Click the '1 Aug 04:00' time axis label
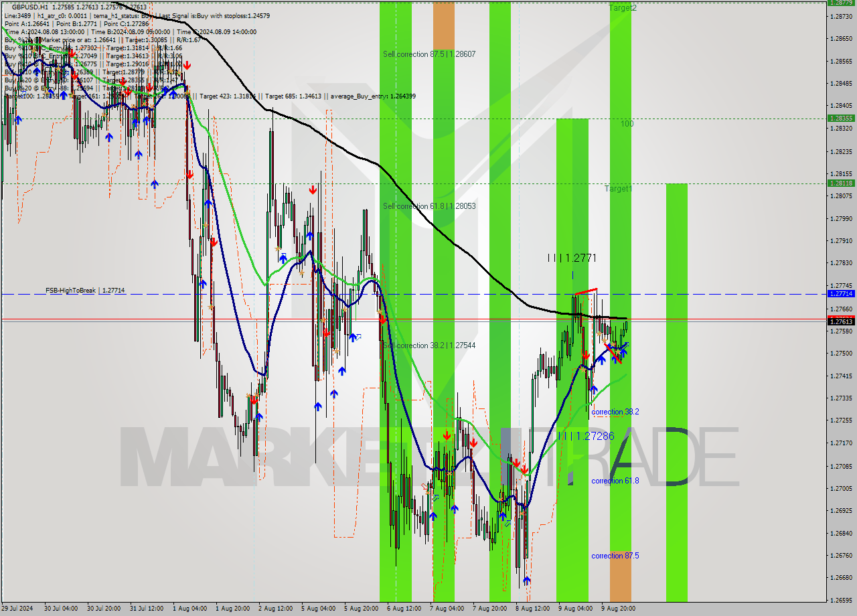 (x=189, y=609)
